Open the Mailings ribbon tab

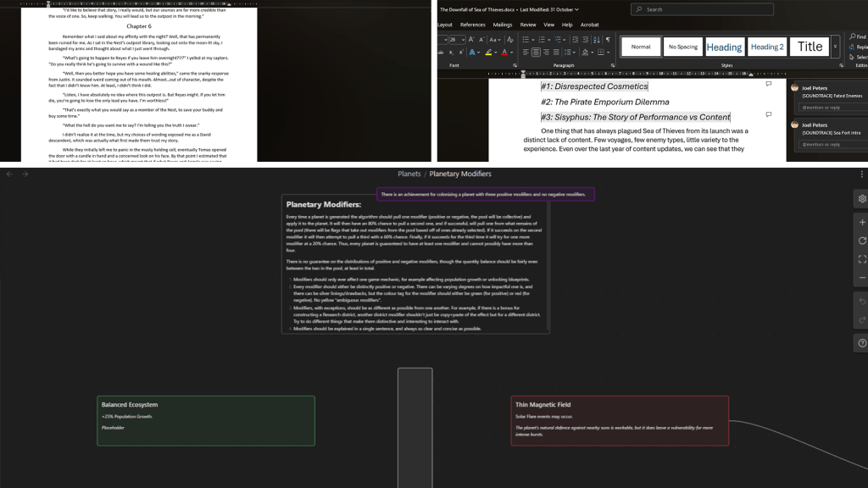[x=503, y=25]
